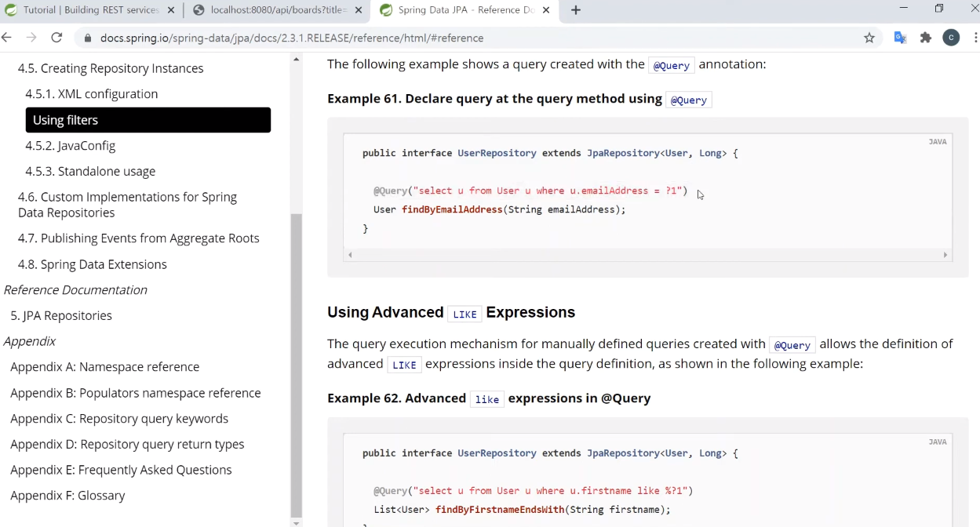Restore down the browser window
This screenshot has height=527, width=980.
click(939, 9)
